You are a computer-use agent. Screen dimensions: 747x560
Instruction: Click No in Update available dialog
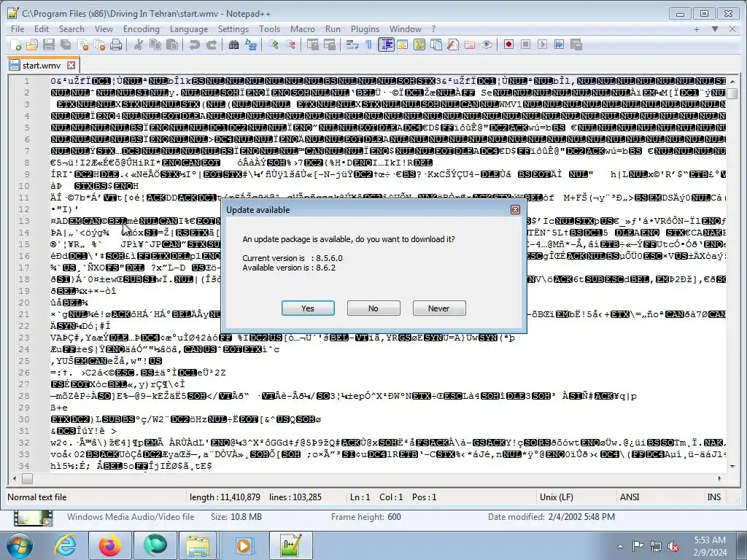pyautogui.click(x=373, y=308)
